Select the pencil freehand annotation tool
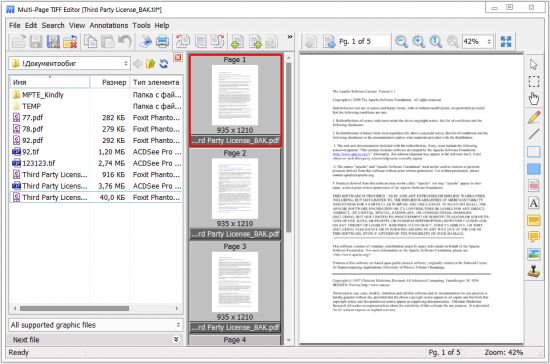 [x=534, y=117]
